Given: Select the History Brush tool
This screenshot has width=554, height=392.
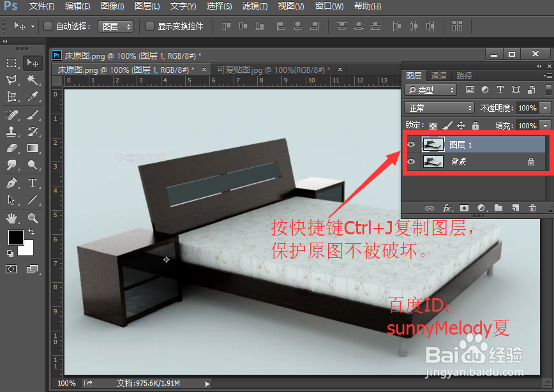Looking at the screenshot, I should 33,131.
